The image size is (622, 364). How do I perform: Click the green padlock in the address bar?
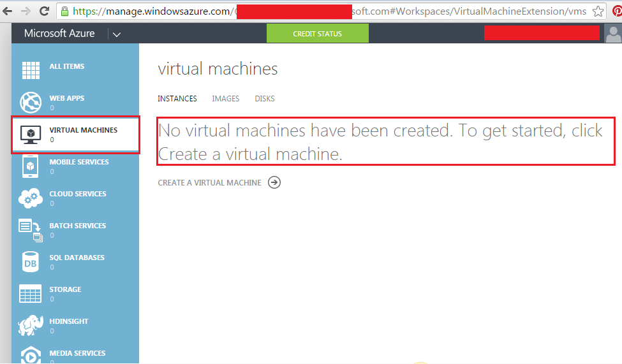[64, 11]
